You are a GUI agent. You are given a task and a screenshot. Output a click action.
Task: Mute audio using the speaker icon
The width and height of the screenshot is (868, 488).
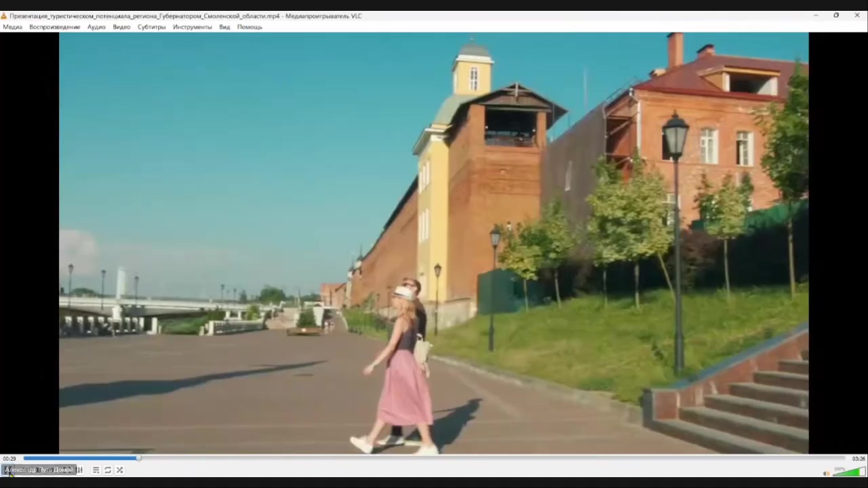click(x=826, y=473)
